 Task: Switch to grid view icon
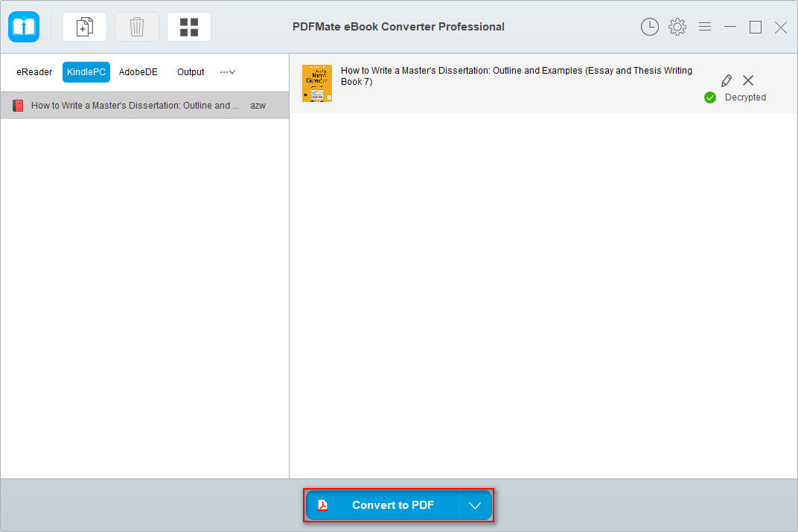(x=189, y=27)
